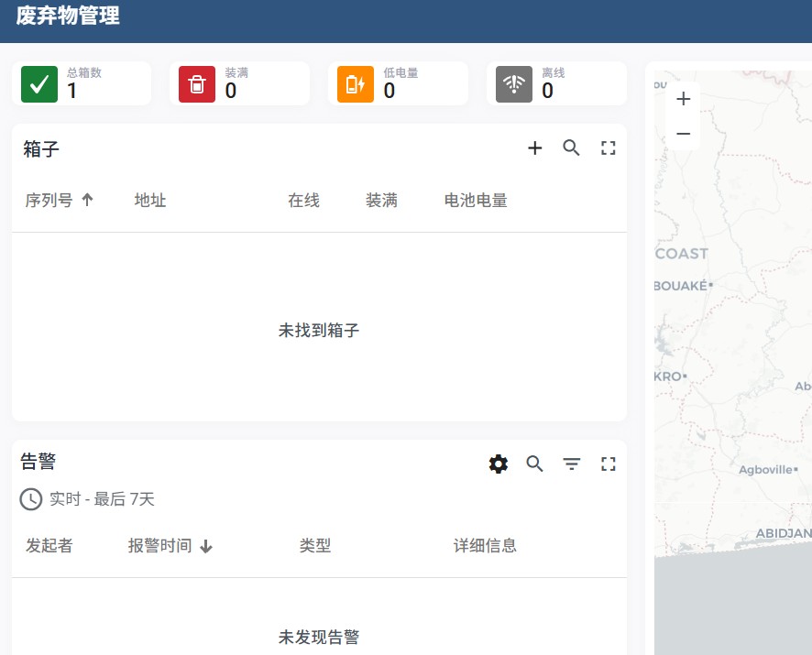Open the realtime last 7 days time window
812x655 pixels.
tap(88, 499)
